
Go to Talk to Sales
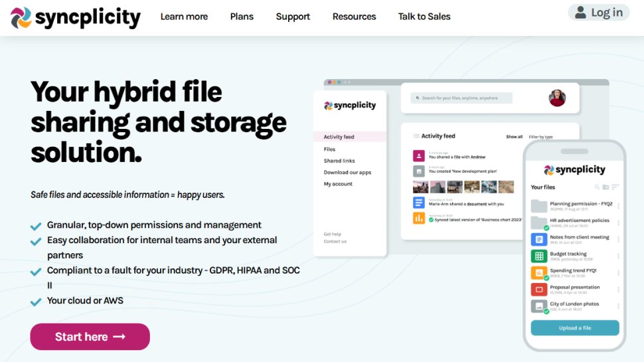click(424, 17)
